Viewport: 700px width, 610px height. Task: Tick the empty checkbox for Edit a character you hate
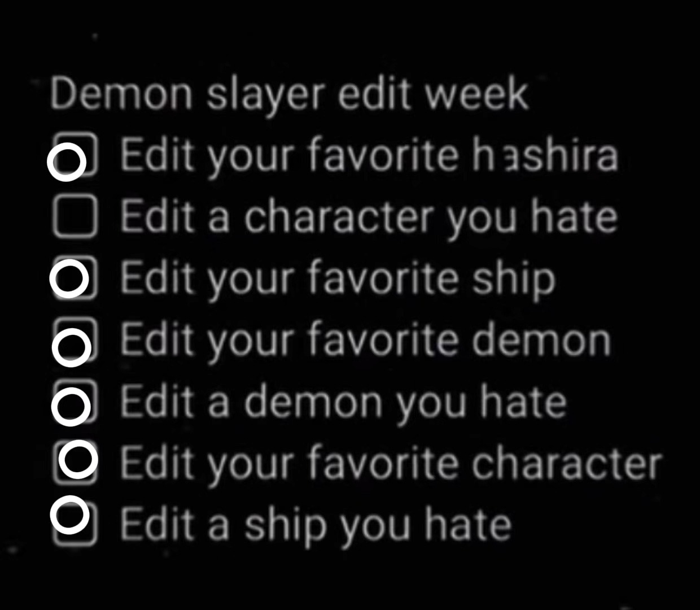click(74, 215)
